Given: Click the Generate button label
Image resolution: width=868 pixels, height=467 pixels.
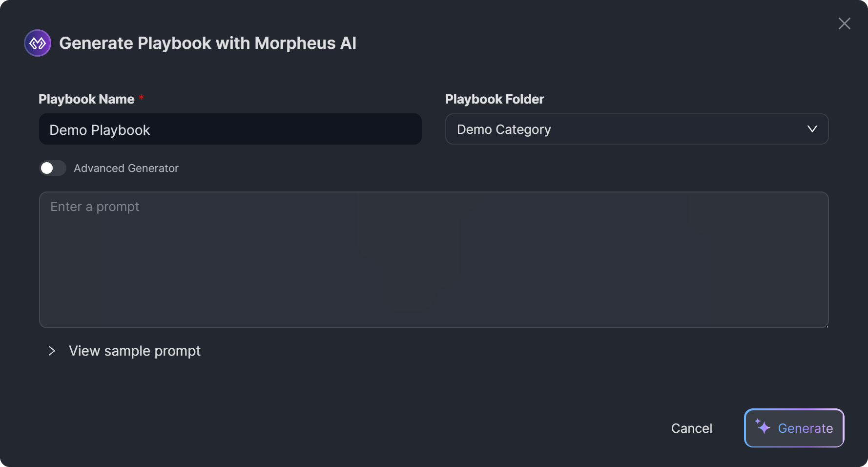Looking at the screenshot, I should click(x=805, y=428).
